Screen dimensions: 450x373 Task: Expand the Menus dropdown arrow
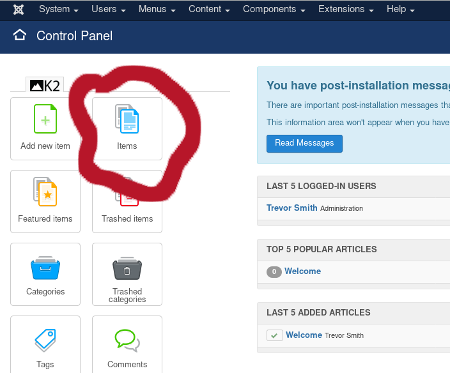(x=173, y=11)
